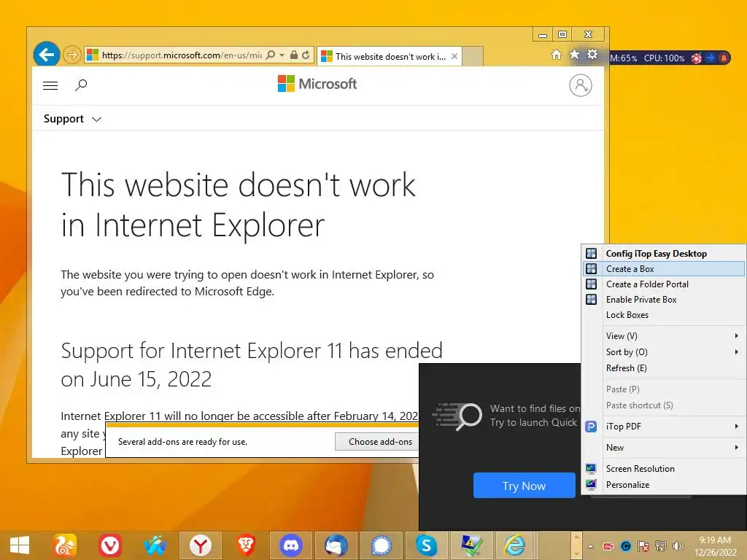
Task: Show hidden tray icons arrow
Action: pos(591,546)
